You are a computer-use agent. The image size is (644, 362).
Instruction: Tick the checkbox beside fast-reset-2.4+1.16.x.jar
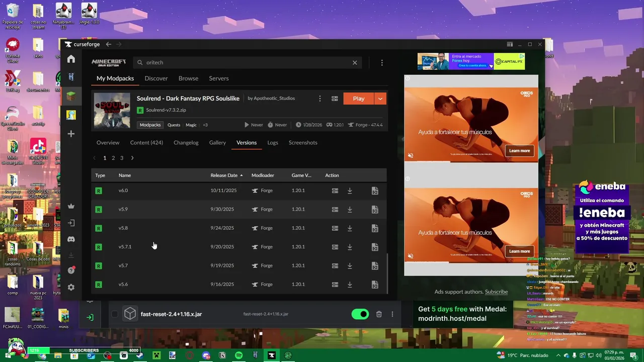115,314
